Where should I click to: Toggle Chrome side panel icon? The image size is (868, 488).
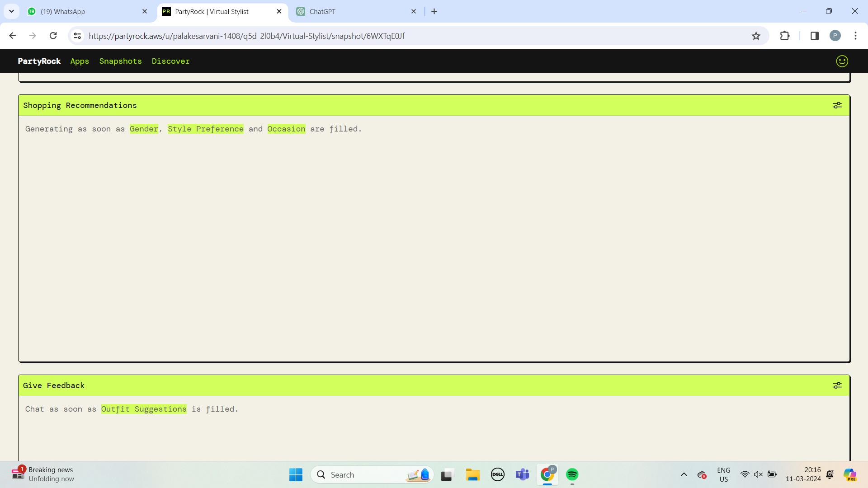[814, 36]
